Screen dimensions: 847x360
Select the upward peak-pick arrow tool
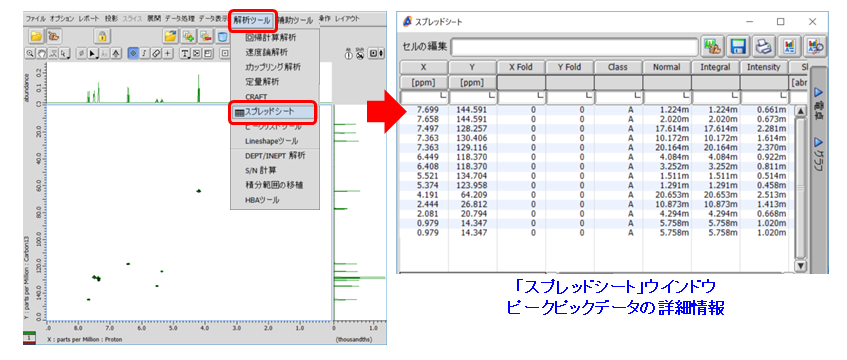(117, 53)
